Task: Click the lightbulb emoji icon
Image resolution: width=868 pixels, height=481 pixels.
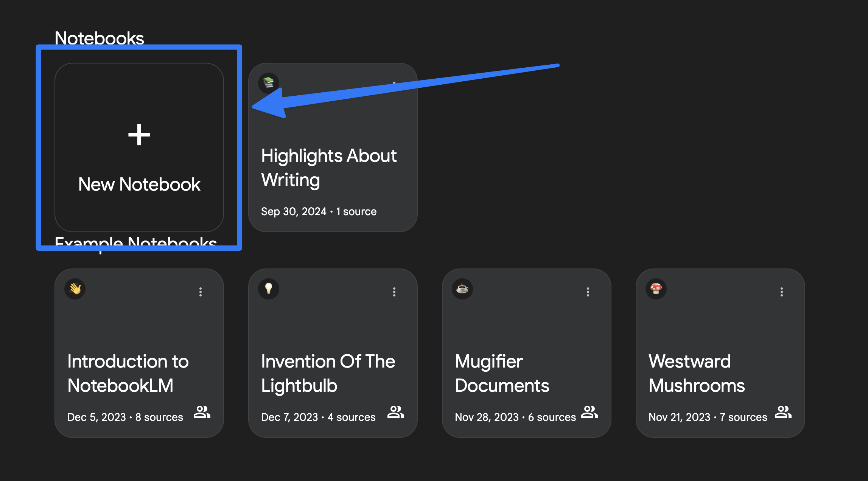Action: (269, 289)
